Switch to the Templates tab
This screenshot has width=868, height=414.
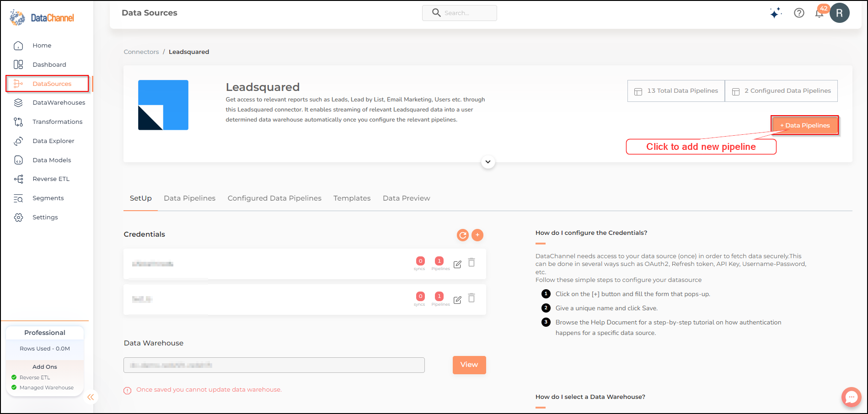click(352, 198)
